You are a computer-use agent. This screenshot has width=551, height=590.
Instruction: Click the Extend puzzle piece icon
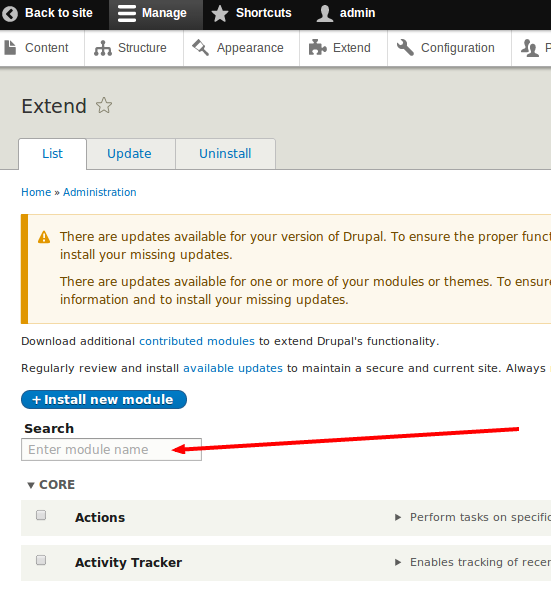coord(317,48)
